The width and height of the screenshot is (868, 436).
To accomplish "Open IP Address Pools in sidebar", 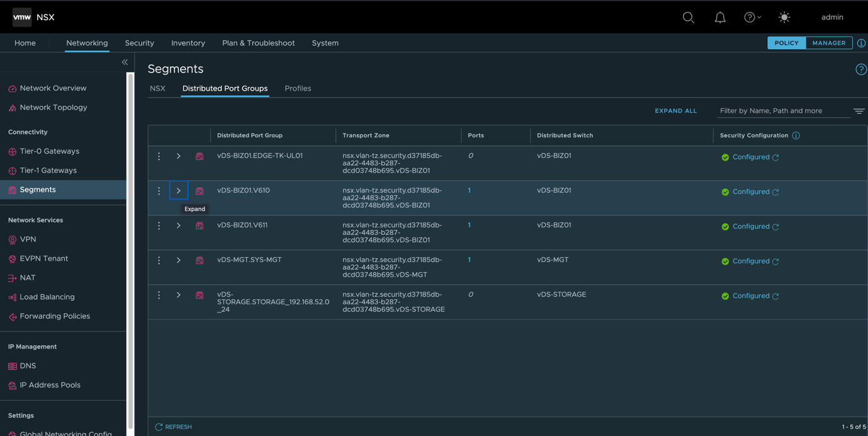I will click(50, 385).
